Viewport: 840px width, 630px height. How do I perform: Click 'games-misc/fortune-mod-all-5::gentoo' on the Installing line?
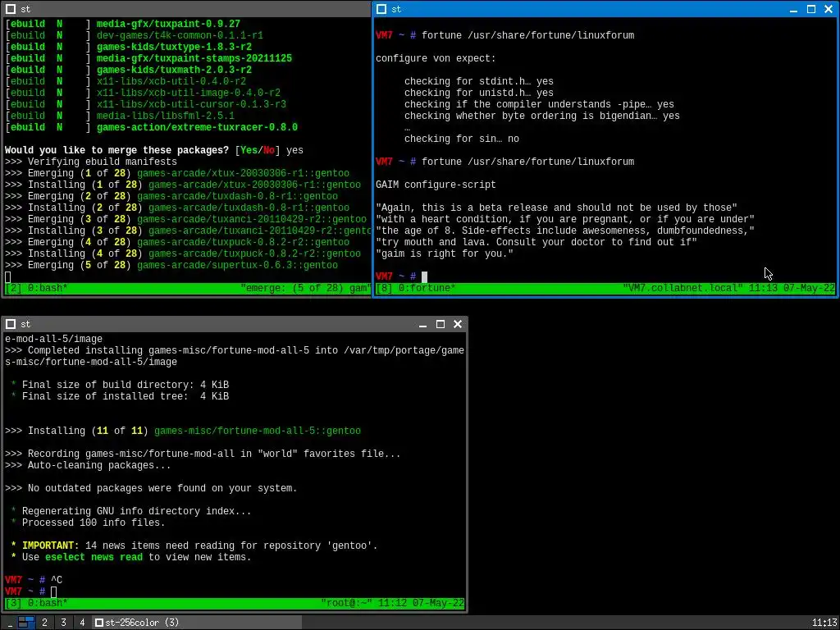click(x=258, y=431)
